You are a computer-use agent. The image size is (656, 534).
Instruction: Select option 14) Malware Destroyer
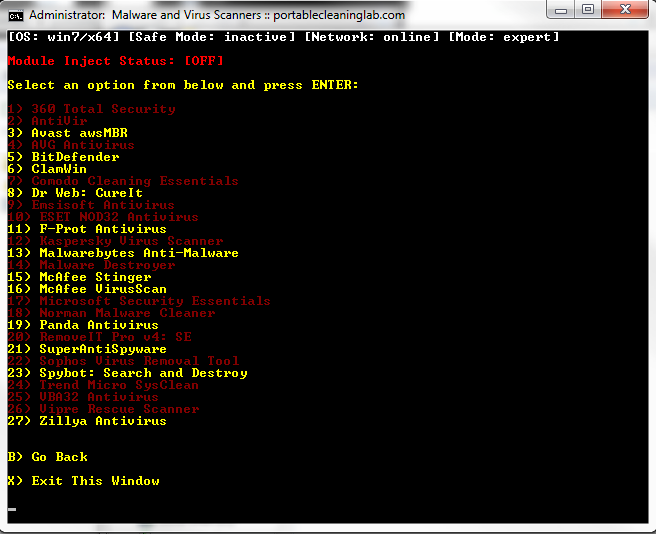pos(91,265)
